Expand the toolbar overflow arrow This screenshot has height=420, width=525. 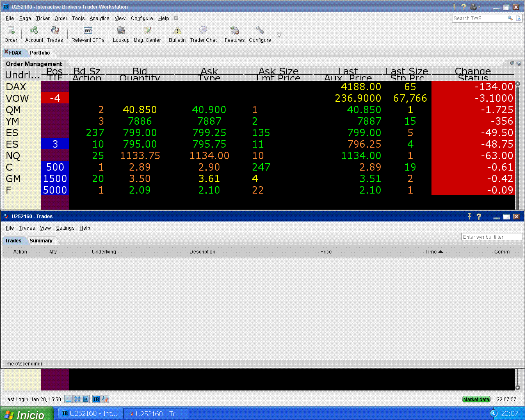279,35
